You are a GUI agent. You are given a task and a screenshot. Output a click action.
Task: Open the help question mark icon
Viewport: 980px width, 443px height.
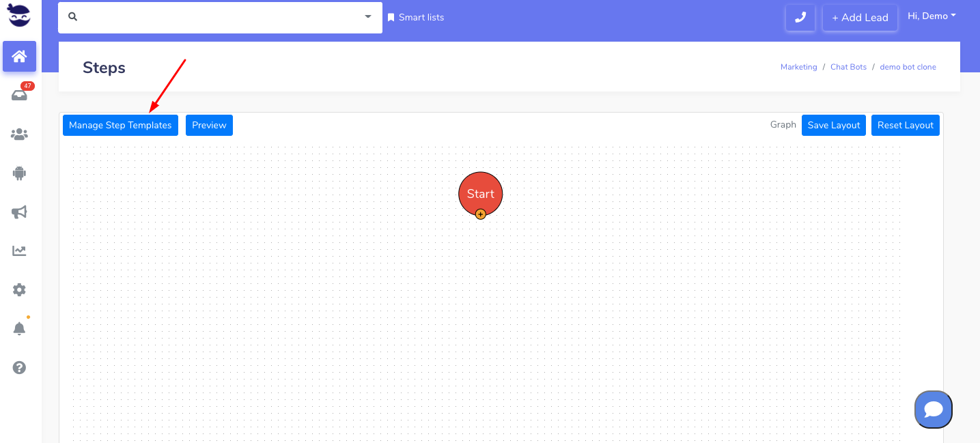coord(19,368)
